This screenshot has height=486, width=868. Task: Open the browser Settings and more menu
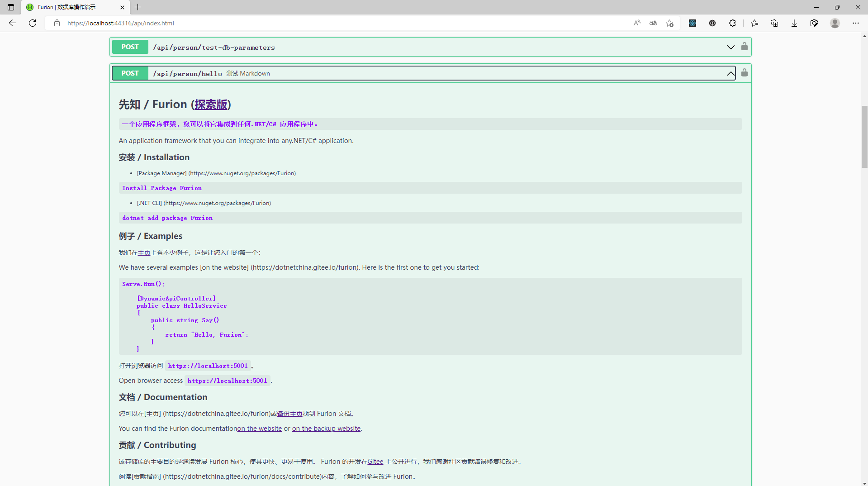[856, 23]
